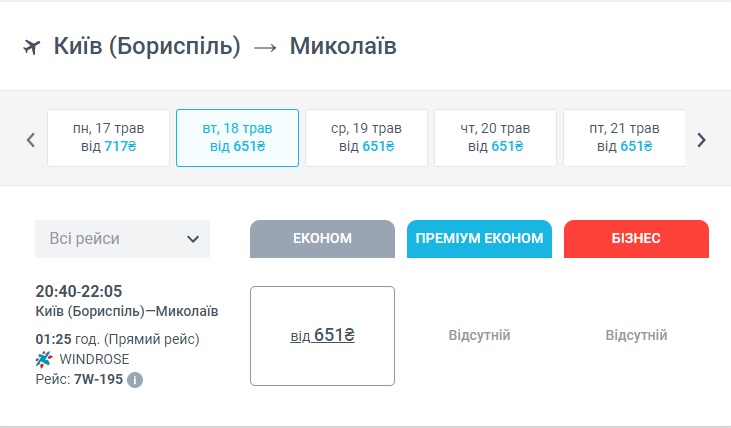
Task: Click the airplane icon beside the route title
Action: pyautogui.click(x=31, y=47)
